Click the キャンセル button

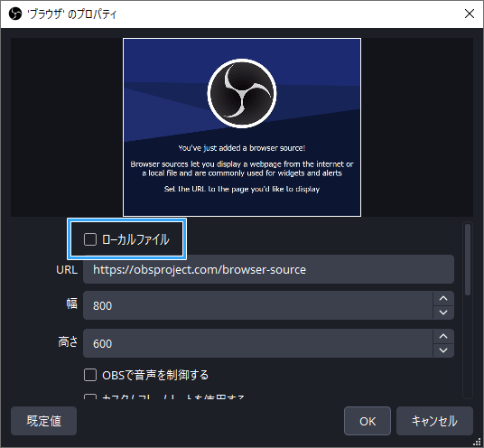[x=434, y=421]
